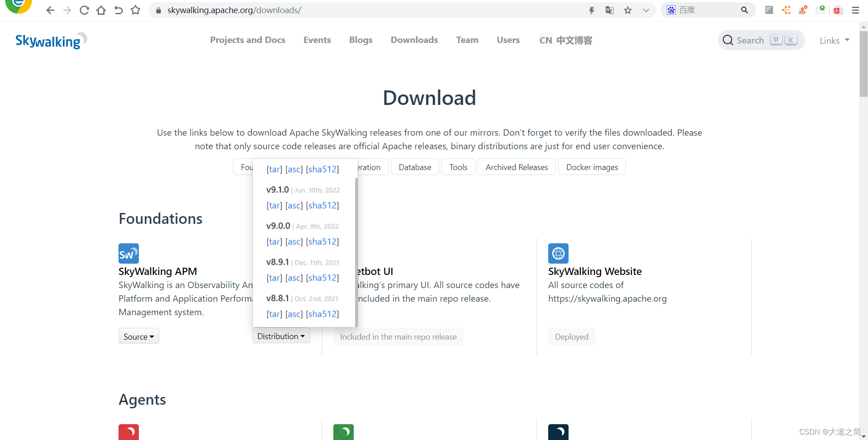Open the Blogs page
This screenshot has height=440, width=868.
click(x=360, y=40)
